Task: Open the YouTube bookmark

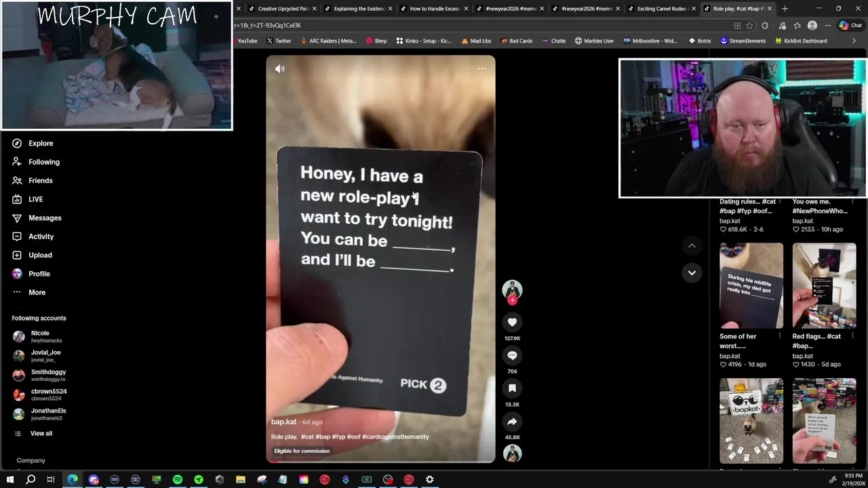Action: point(247,41)
